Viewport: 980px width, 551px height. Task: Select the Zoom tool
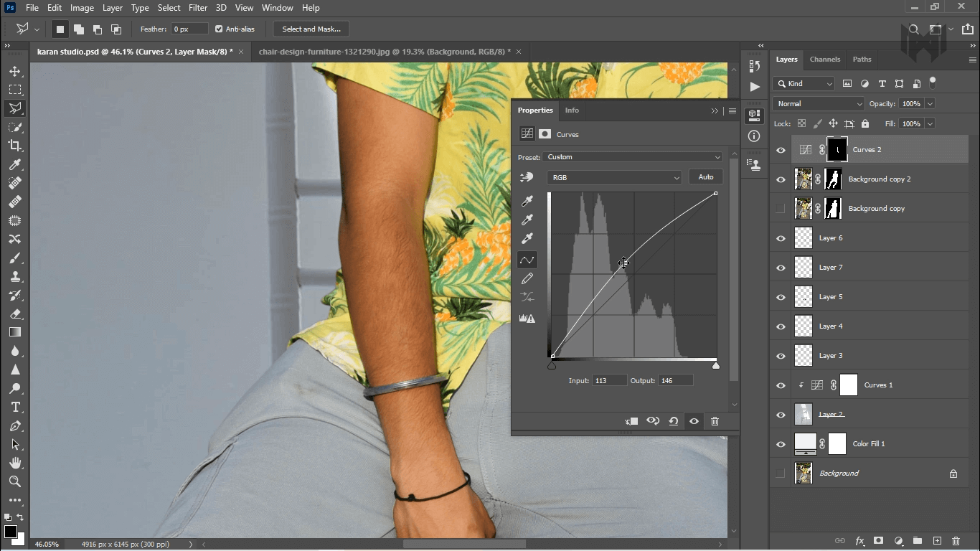click(15, 481)
